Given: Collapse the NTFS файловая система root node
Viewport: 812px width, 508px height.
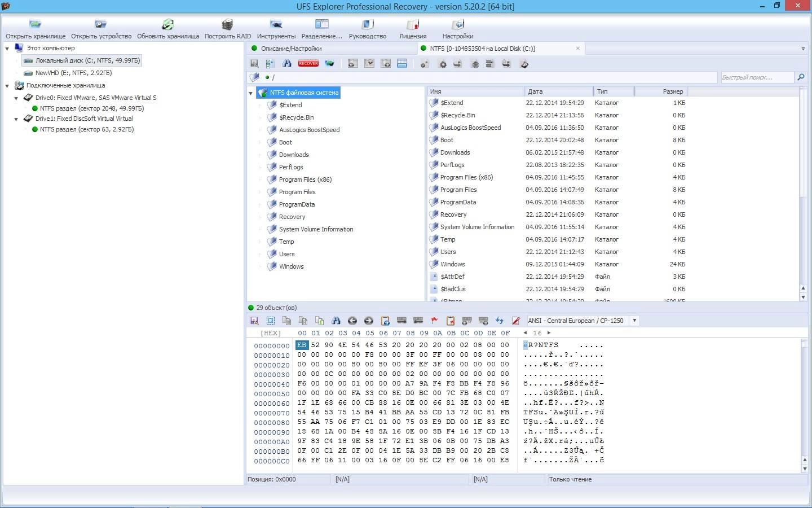Looking at the screenshot, I should click(251, 93).
